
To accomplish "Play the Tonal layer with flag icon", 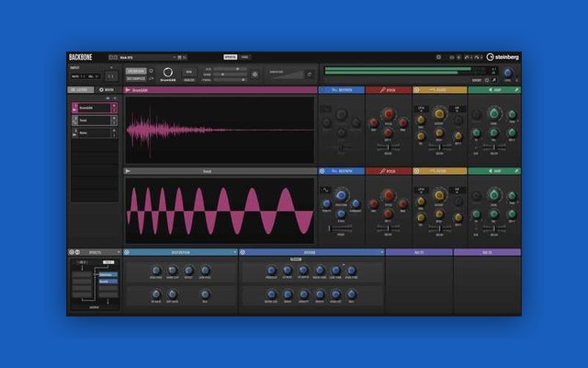I will click(128, 171).
